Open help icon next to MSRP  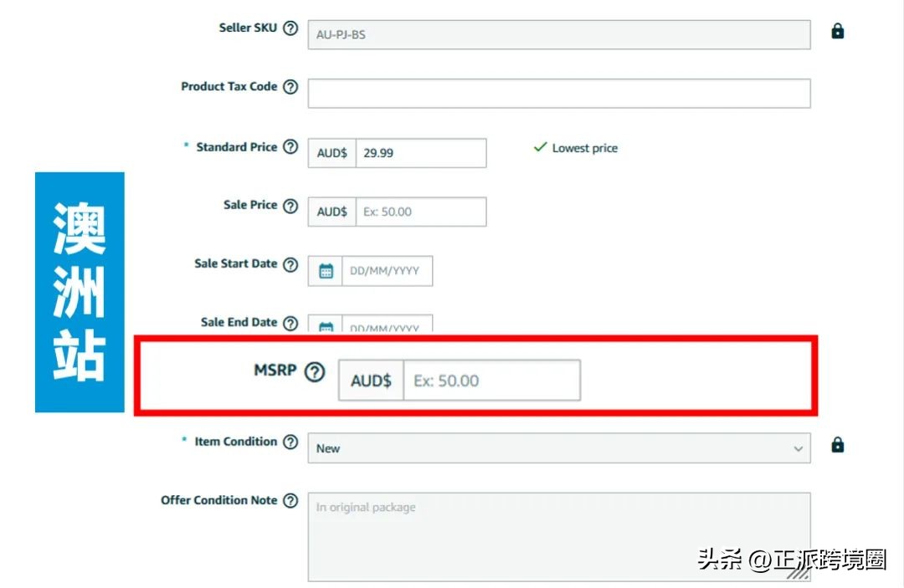pos(315,372)
